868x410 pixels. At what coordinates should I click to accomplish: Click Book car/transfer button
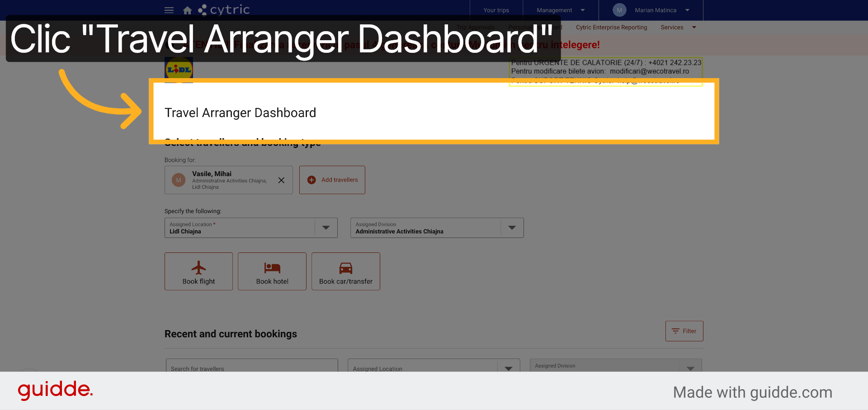click(346, 271)
